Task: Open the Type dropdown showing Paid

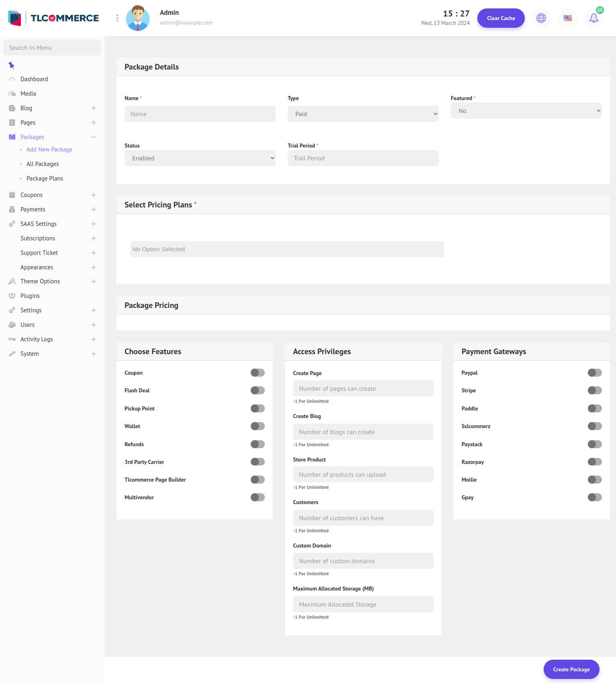Action: [x=363, y=114]
